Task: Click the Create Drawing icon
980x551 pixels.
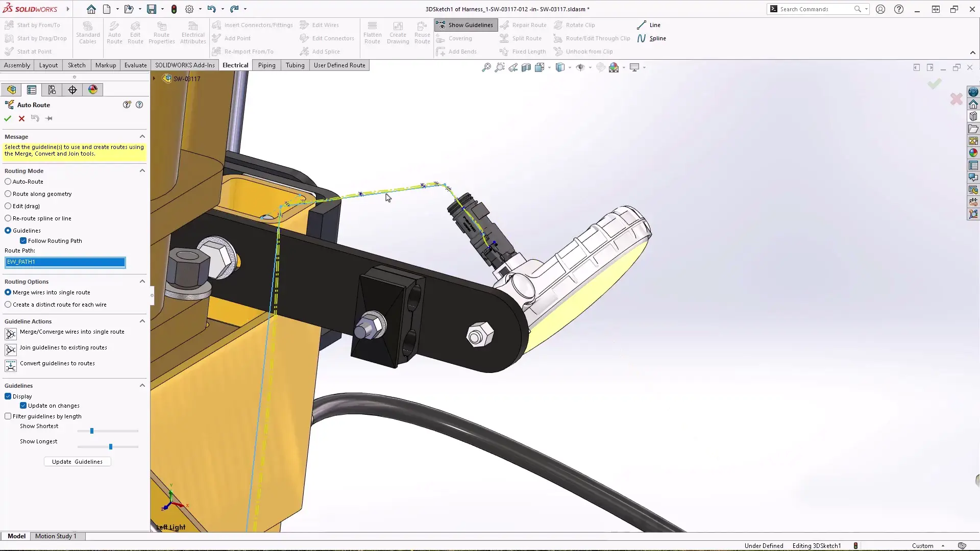Action: click(x=398, y=32)
